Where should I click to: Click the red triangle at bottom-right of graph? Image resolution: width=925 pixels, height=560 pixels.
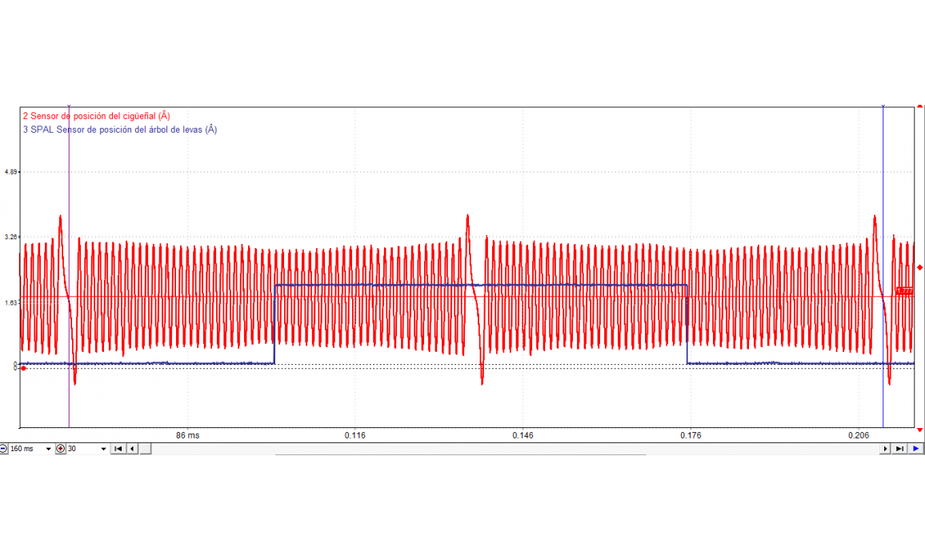[x=919, y=430]
